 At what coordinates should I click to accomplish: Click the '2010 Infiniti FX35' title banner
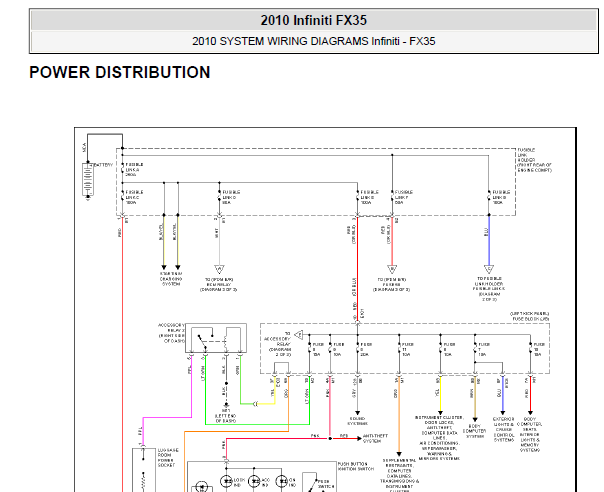314,20
